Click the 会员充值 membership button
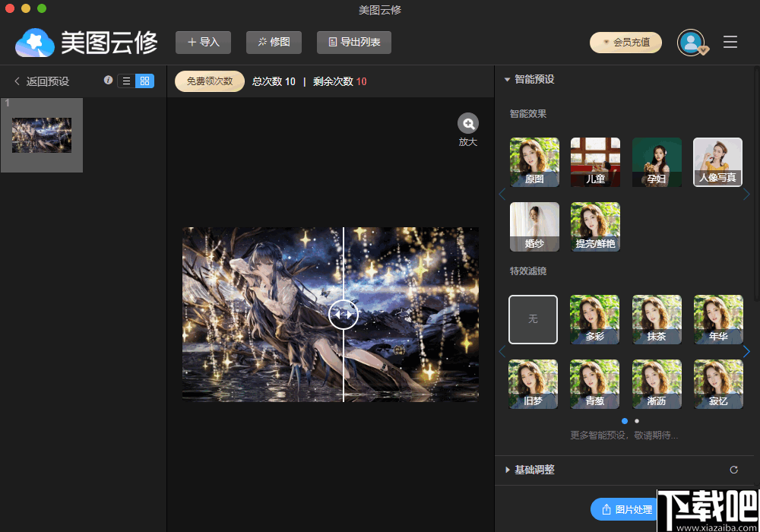Image resolution: width=760 pixels, height=532 pixels. coord(625,42)
